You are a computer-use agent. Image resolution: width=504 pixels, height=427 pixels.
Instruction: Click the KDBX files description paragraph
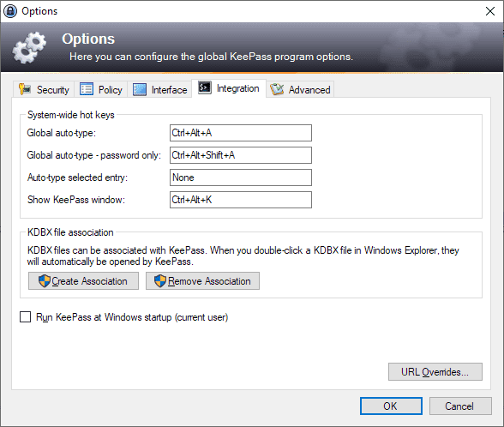243,256
